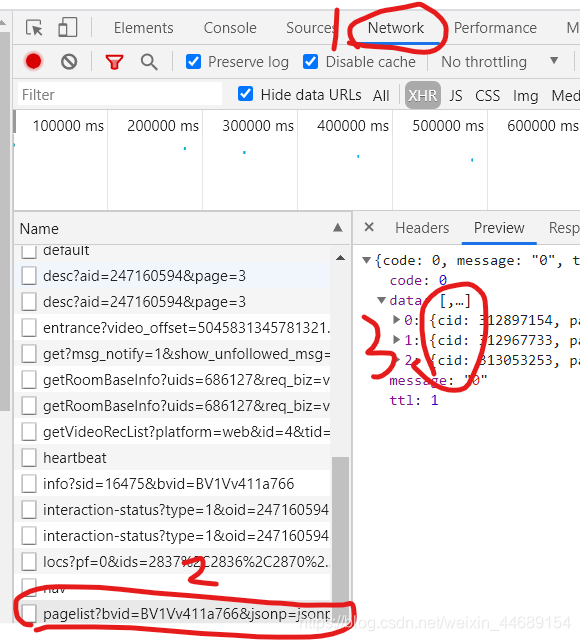Uncheck the Disable cache checkbox
Viewport: 580px width, 641px height.
point(311,62)
